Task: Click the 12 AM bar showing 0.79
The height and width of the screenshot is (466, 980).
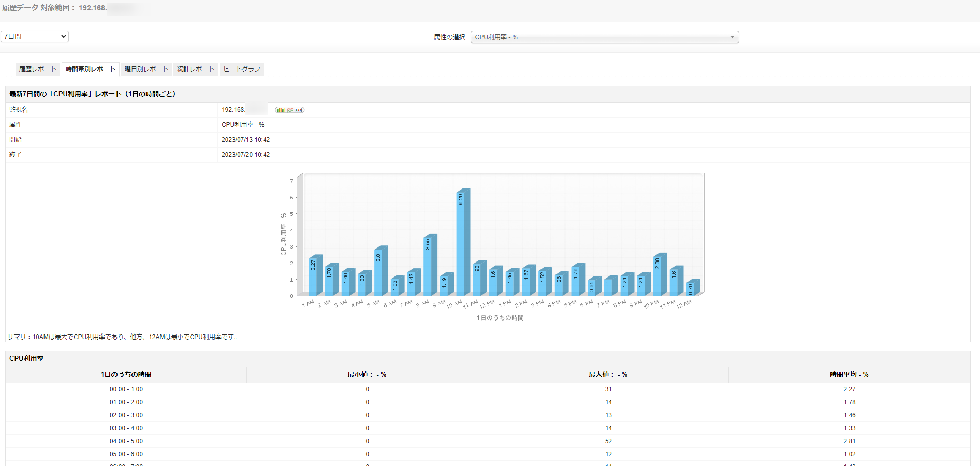Action: 693,287
